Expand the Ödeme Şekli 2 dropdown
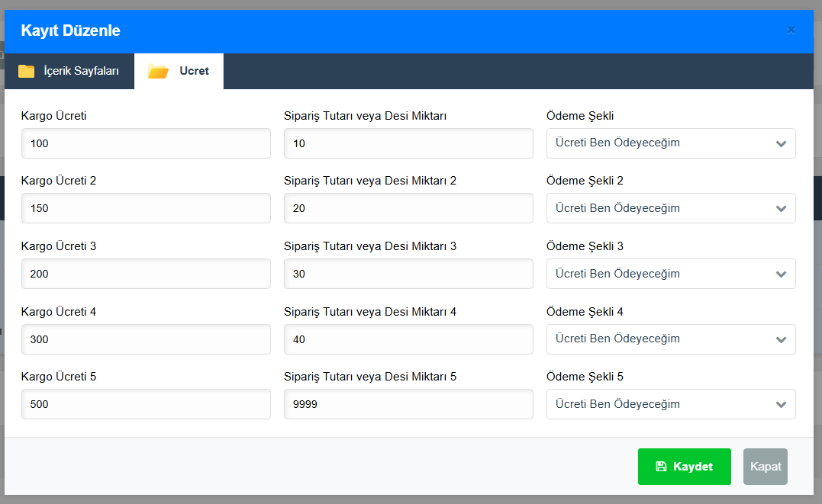Image resolution: width=822 pixels, height=504 pixels. pos(670,208)
